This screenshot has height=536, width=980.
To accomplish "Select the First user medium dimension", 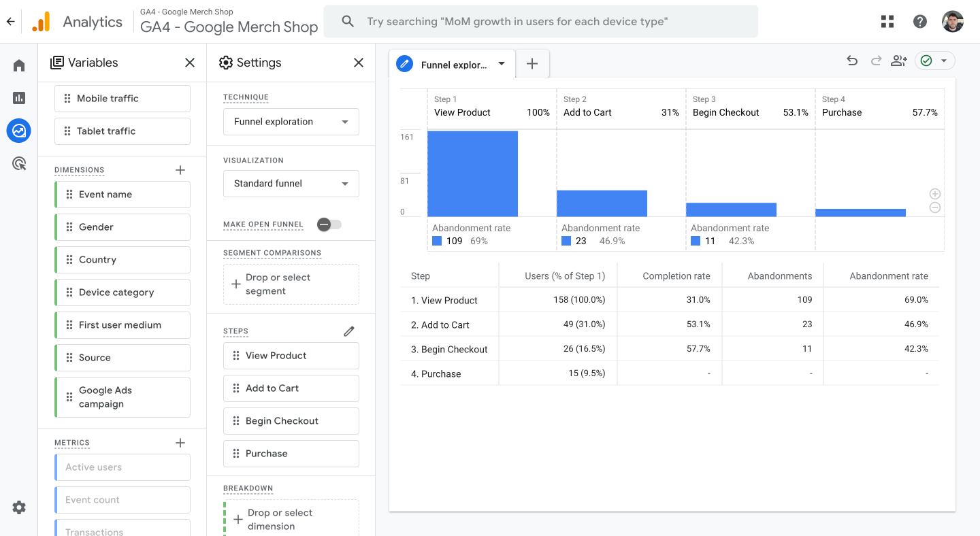I will click(122, 325).
